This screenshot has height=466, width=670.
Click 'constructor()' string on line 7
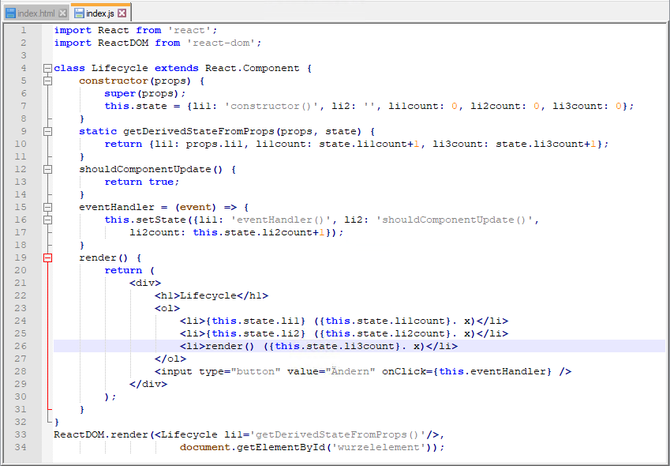tap(271, 106)
